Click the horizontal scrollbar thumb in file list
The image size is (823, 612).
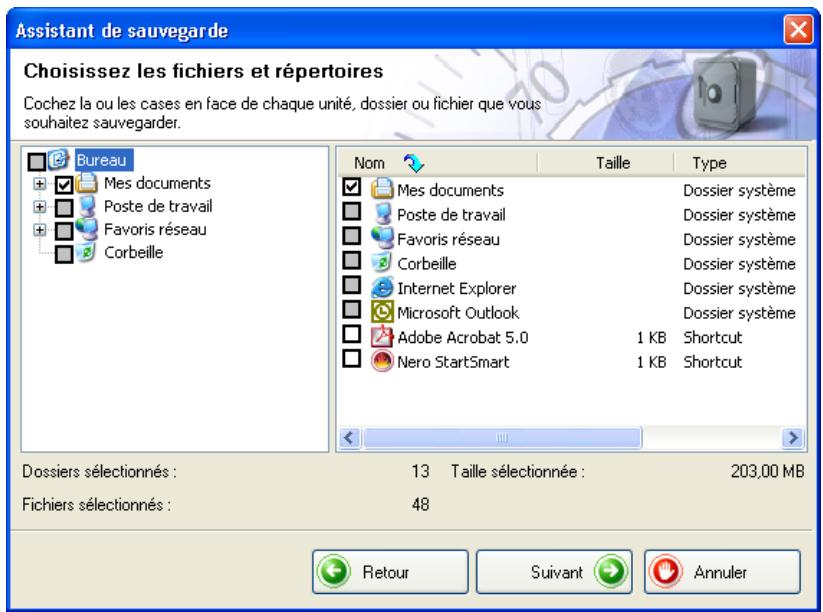coord(502,437)
